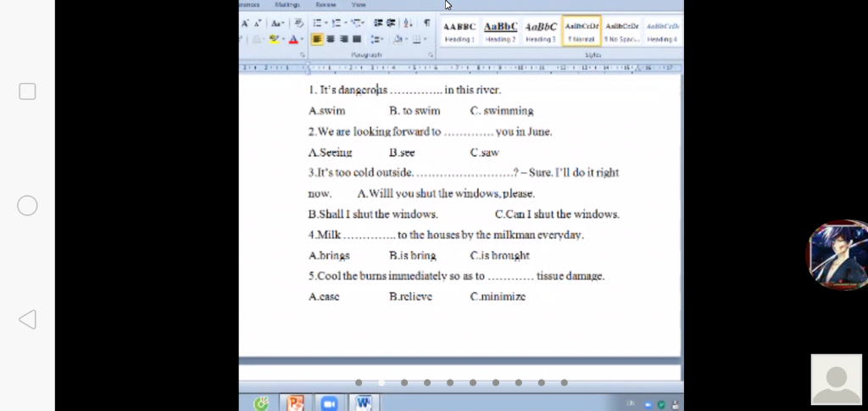
Task: Click Zoom camera tray icon
Action: pyautogui.click(x=648, y=405)
